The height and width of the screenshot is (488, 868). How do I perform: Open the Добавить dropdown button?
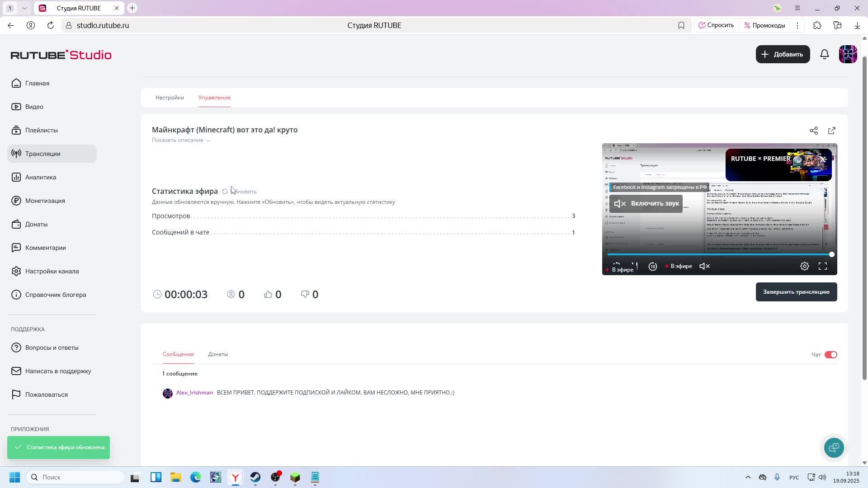pyautogui.click(x=783, y=54)
